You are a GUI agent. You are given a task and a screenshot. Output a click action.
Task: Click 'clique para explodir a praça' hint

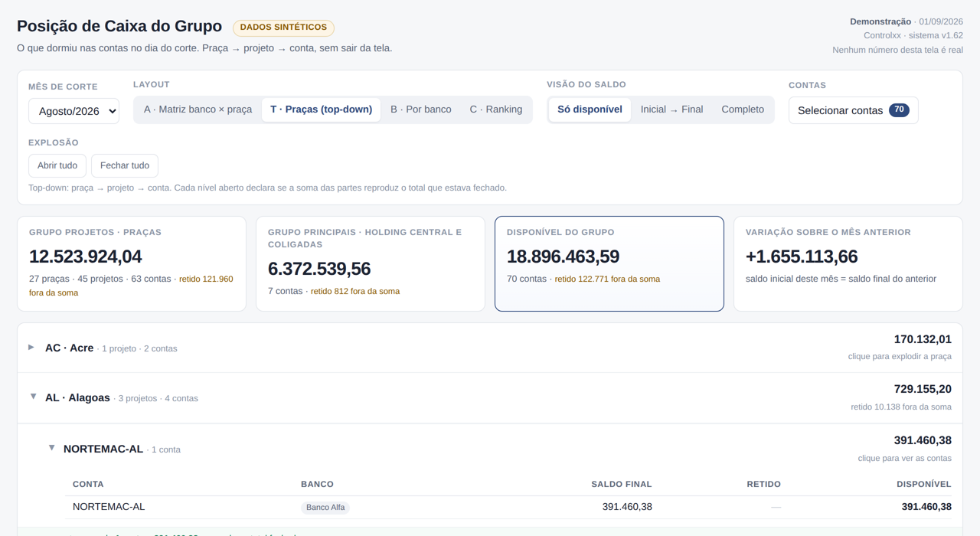point(900,357)
